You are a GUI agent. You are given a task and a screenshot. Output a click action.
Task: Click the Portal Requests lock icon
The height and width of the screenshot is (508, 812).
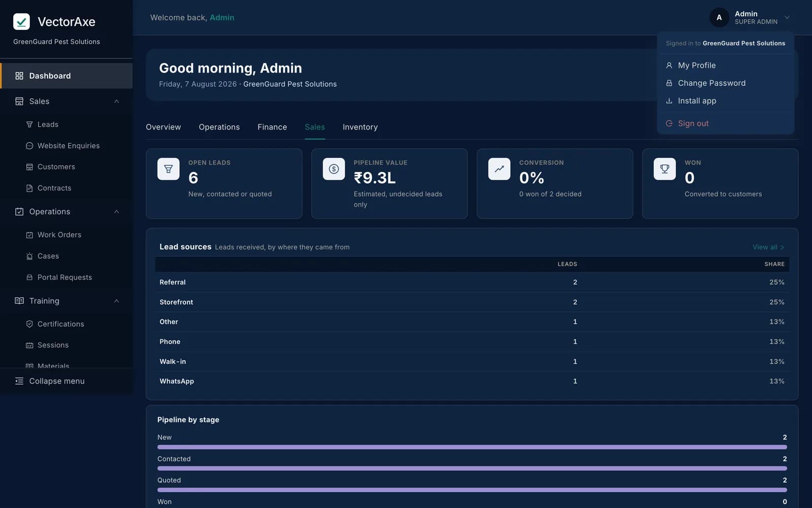click(x=29, y=277)
